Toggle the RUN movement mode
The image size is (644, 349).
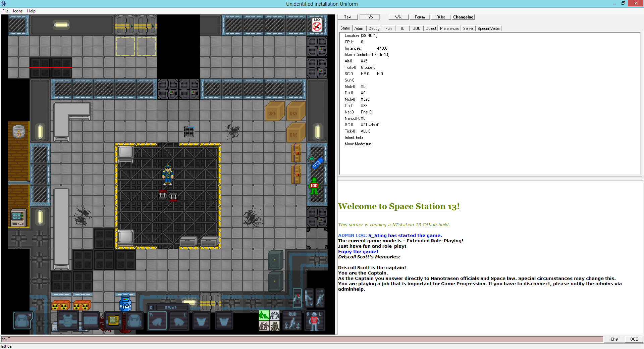tap(292, 321)
